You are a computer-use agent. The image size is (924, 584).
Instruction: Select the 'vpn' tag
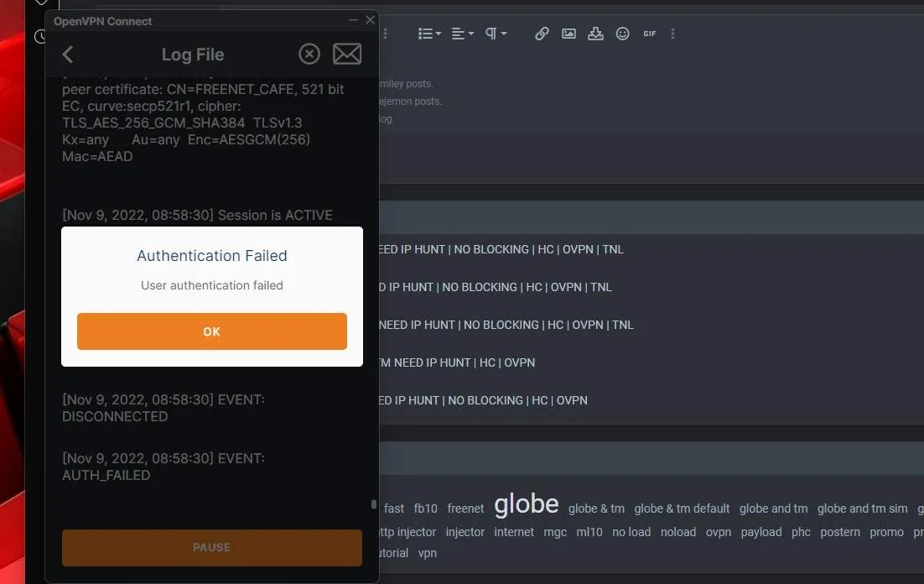click(428, 553)
